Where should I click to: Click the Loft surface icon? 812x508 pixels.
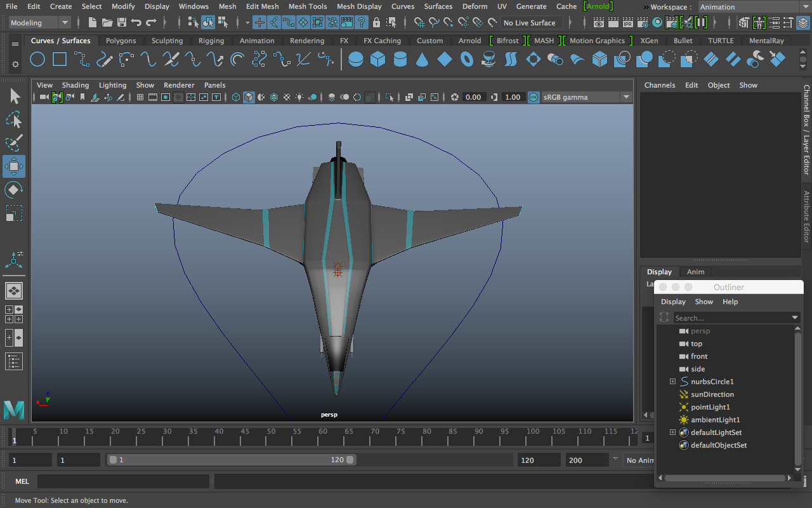[x=511, y=60]
